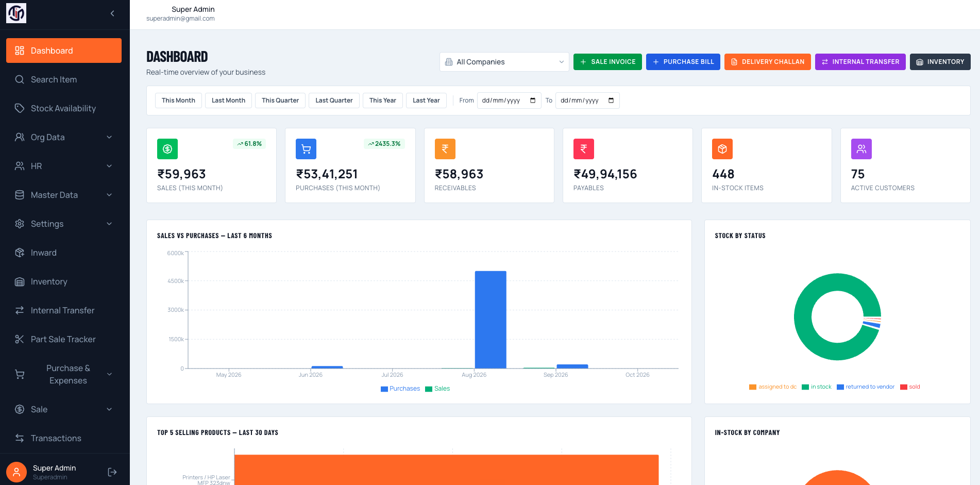980x485 pixels.
Task: Click the orange user avatar at the sidebar bottom
Action: tap(16, 472)
